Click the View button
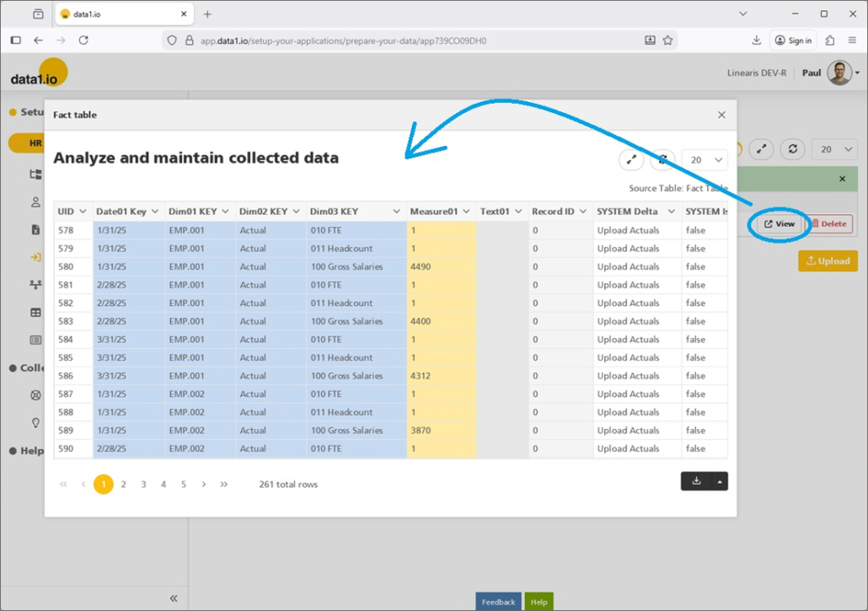 [780, 224]
